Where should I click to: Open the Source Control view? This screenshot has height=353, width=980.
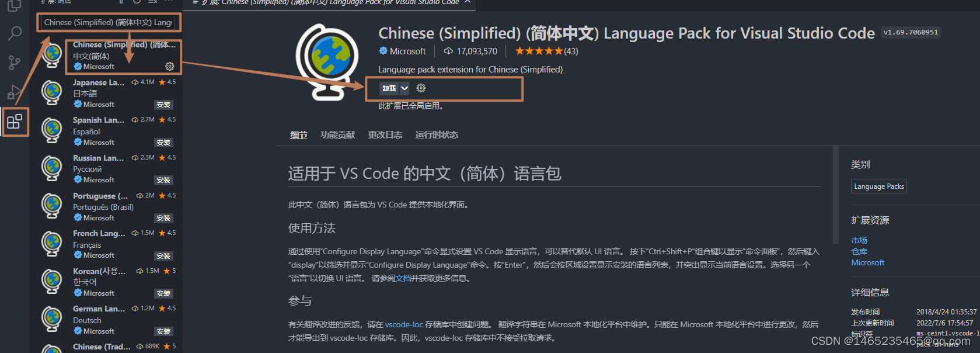pyautogui.click(x=14, y=63)
